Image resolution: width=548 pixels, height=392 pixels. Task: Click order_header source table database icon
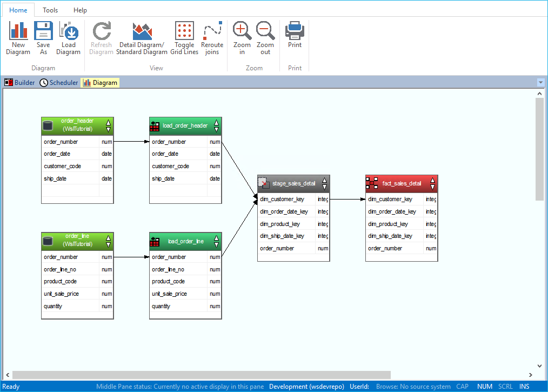click(48, 125)
